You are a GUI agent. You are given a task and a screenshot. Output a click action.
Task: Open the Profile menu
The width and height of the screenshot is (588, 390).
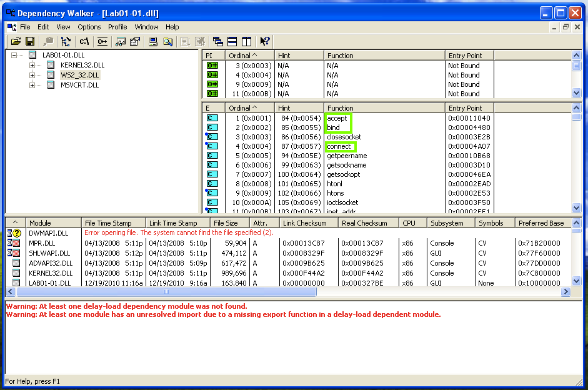click(117, 27)
